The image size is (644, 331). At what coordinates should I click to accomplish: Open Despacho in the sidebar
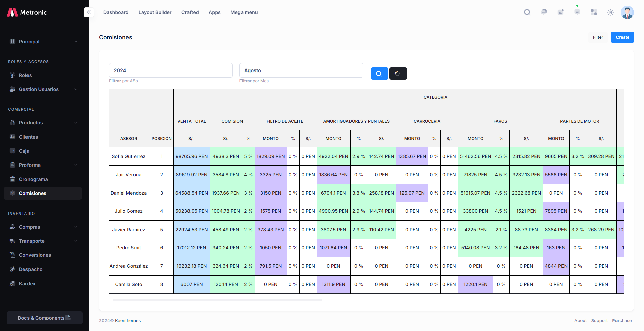point(31,269)
